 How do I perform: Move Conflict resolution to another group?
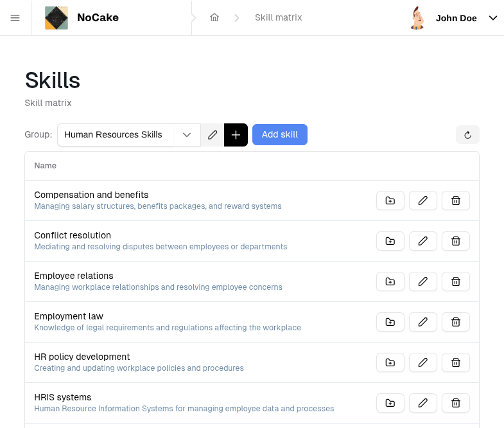[x=390, y=241]
